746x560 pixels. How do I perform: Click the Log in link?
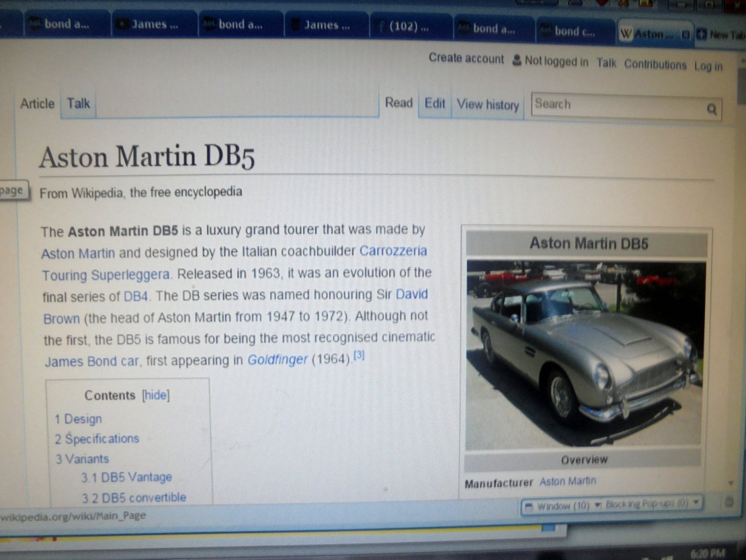coord(708,66)
